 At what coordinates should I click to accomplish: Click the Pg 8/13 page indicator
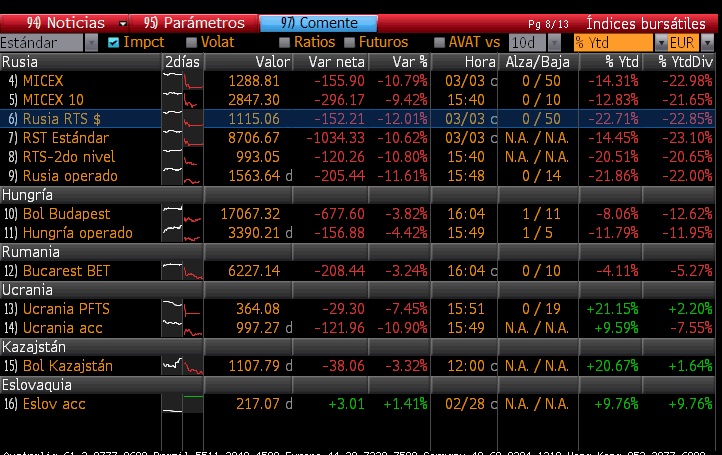tap(548, 24)
